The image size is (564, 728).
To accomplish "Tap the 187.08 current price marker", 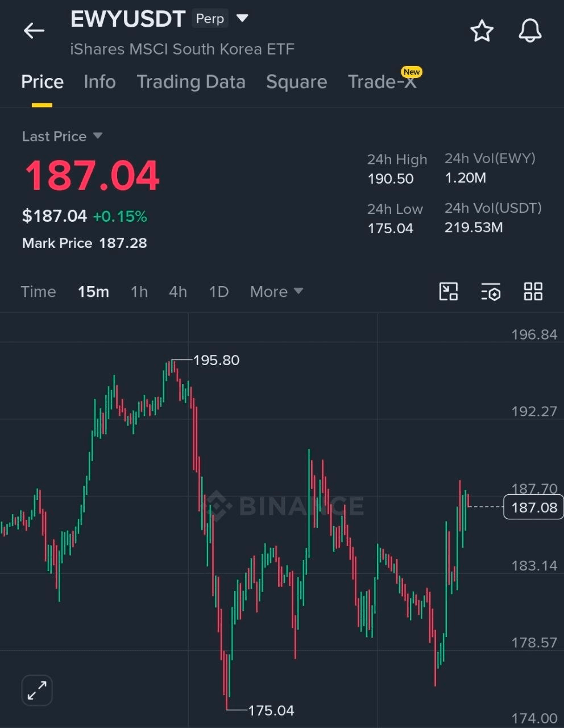I will 533,507.
